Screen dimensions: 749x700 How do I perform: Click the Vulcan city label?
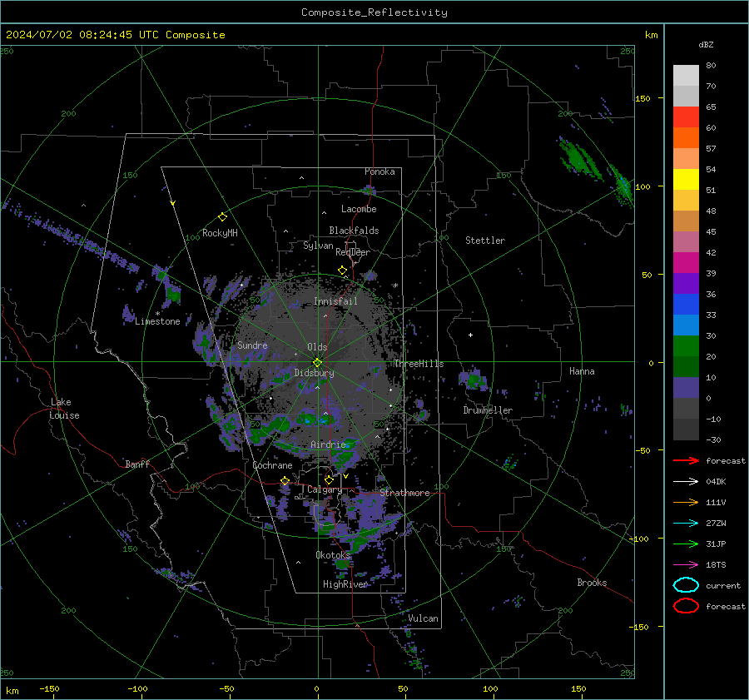tap(423, 618)
